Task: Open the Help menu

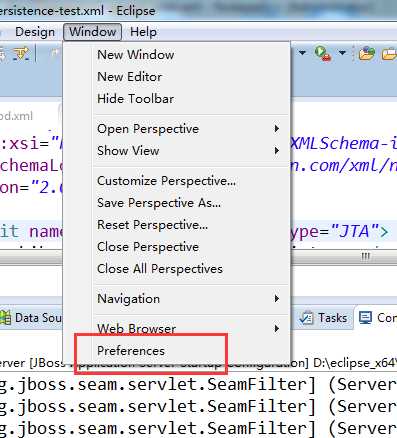Action: (143, 32)
